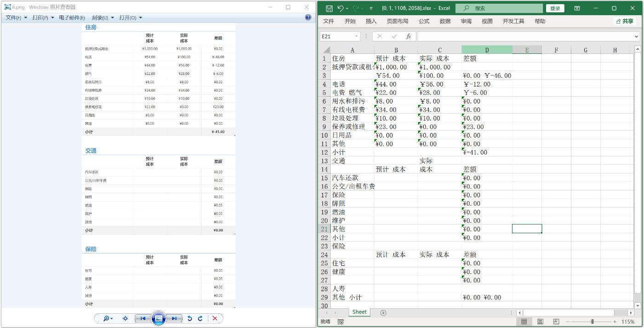Click cell A13 containing 交通
This screenshot has width=644, height=328.
tap(352, 161)
